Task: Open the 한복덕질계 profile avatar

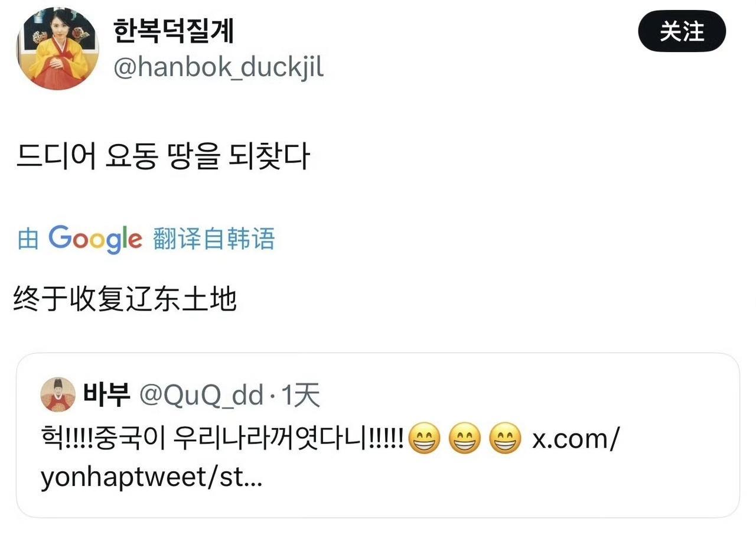Action: pyautogui.click(x=57, y=48)
